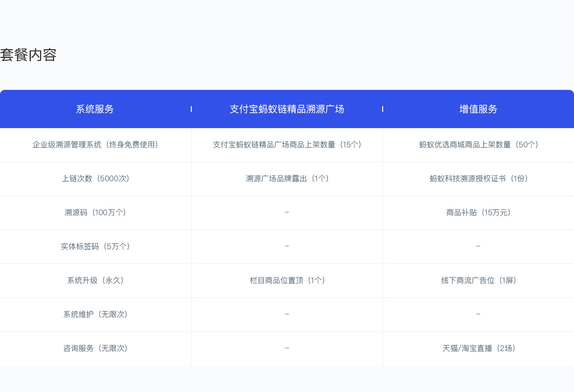Select the 增值服务 column header
This screenshot has height=392, width=574.
coord(478,109)
